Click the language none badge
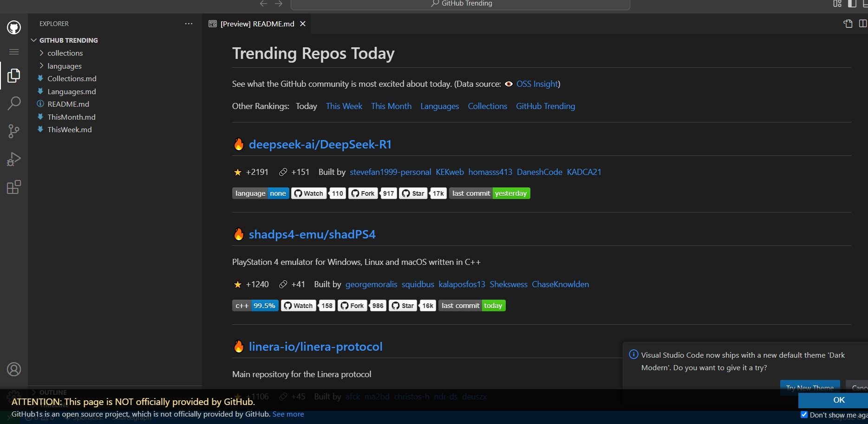Screen dimensions: 868x424 coord(261,193)
